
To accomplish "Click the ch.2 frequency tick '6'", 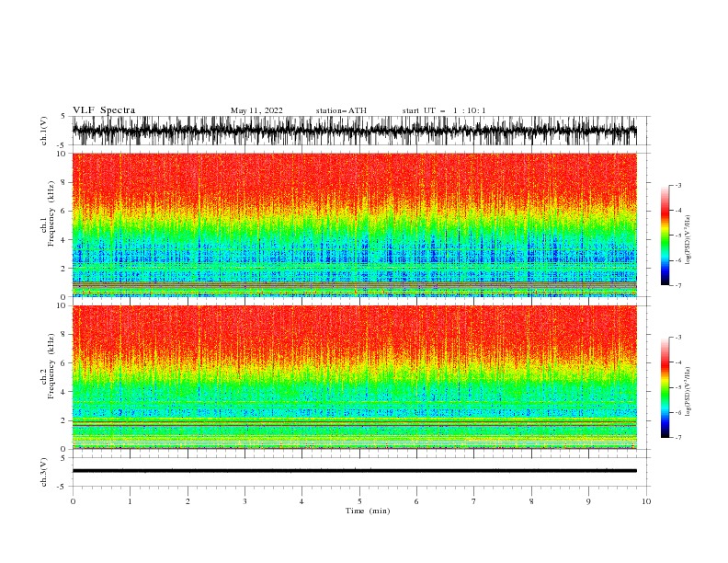I will point(63,363).
